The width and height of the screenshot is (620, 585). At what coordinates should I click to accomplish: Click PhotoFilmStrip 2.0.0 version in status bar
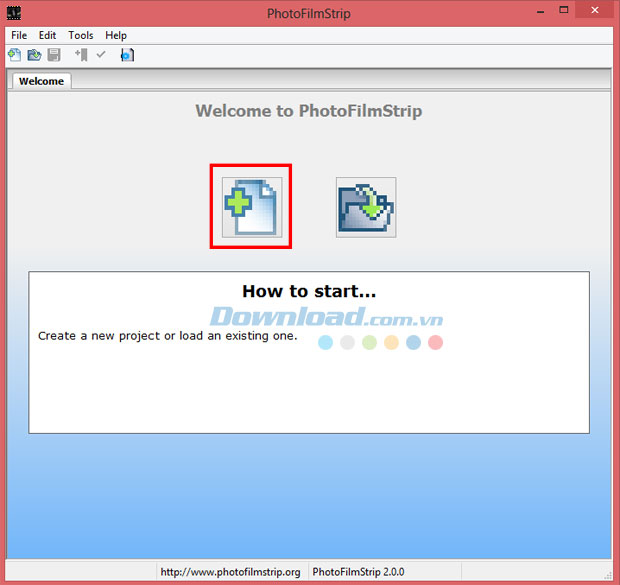pyautogui.click(x=359, y=573)
